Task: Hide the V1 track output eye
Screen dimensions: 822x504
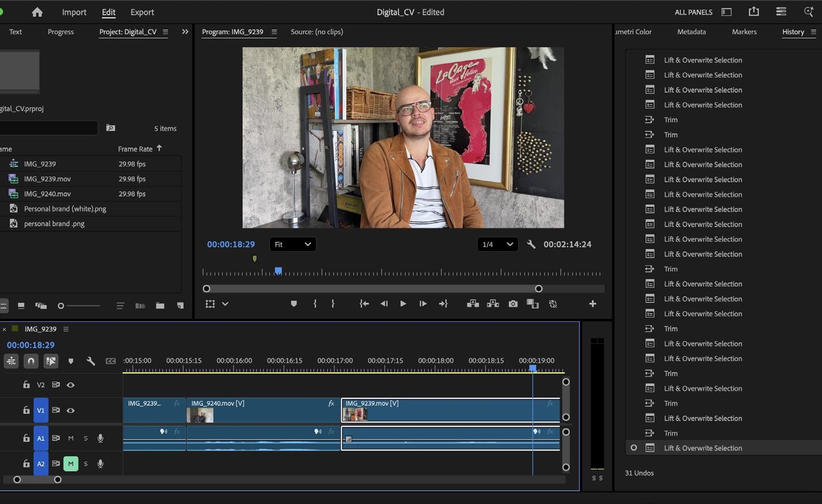Action: (x=71, y=410)
